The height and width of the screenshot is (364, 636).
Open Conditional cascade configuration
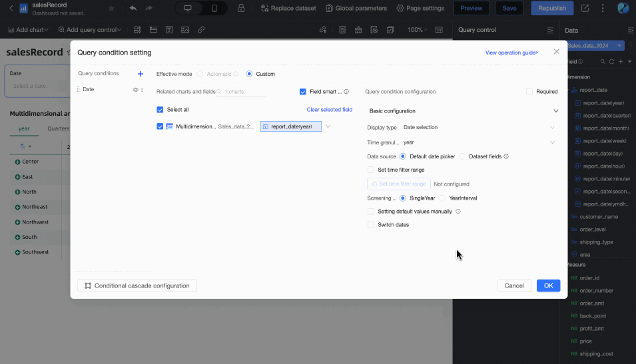pyautogui.click(x=137, y=285)
